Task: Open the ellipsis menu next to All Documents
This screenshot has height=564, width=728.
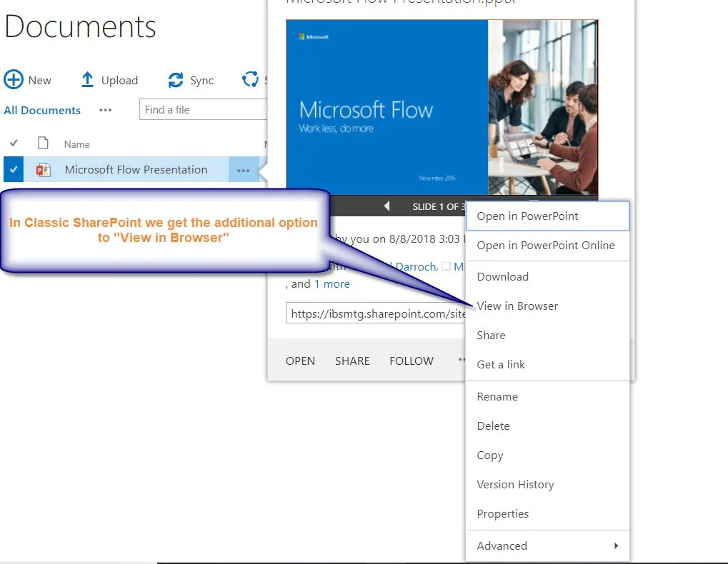Action: pyautogui.click(x=105, y=110)
